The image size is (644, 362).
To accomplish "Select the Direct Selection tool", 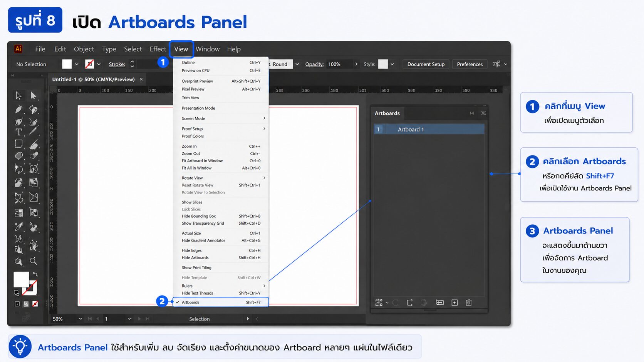I will (x=34, y=95).
